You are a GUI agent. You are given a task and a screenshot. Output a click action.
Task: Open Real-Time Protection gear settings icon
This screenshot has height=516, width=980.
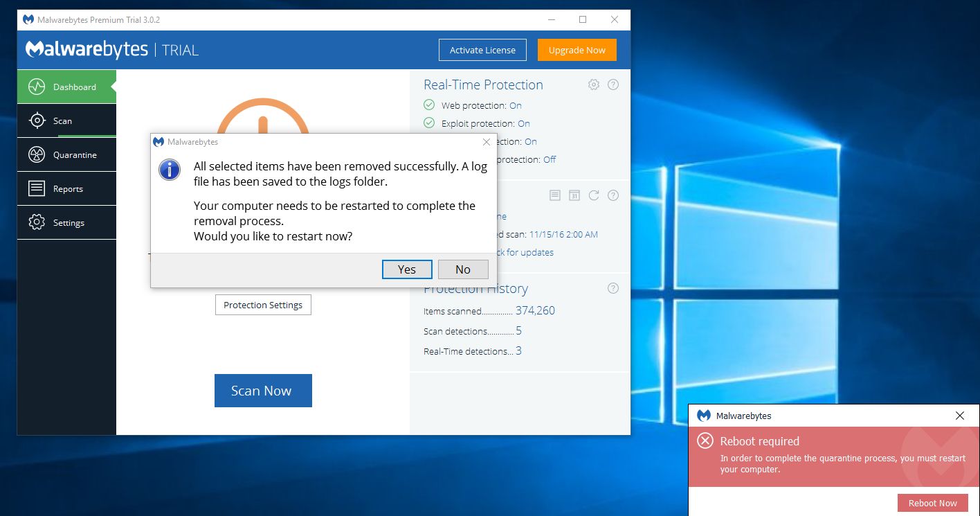point(594,84)
